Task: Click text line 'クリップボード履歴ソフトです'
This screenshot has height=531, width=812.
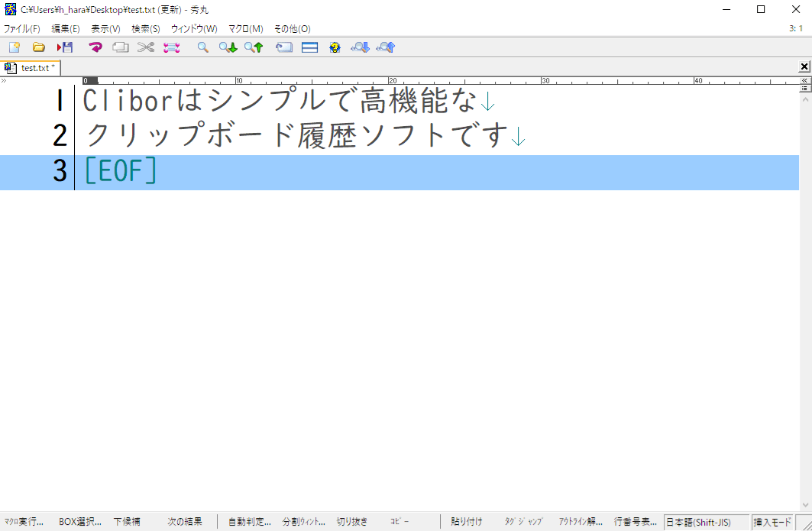Action: point(296,136)
